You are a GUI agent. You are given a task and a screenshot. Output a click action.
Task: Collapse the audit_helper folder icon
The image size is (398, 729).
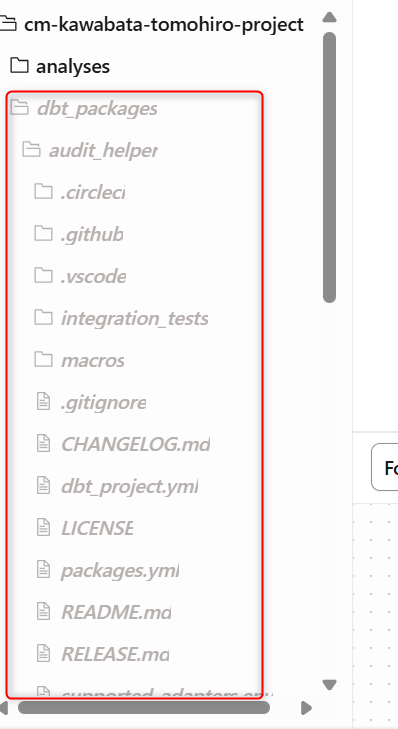(31, 150)
